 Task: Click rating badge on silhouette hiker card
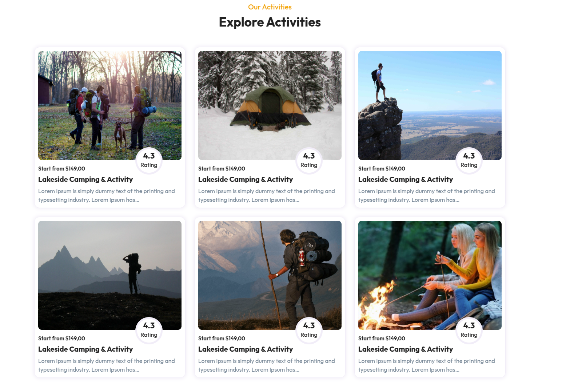point(149,331)
